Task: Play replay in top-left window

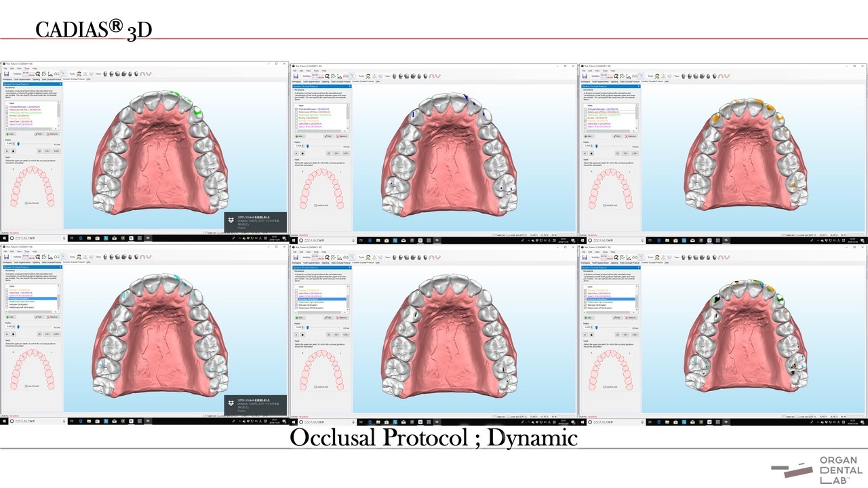Action: tap(7, 151)
